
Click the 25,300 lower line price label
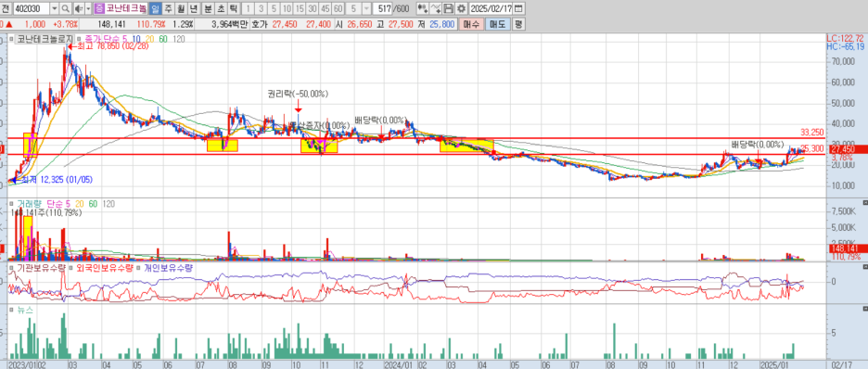pyautogui.click(x=811, y=148)
